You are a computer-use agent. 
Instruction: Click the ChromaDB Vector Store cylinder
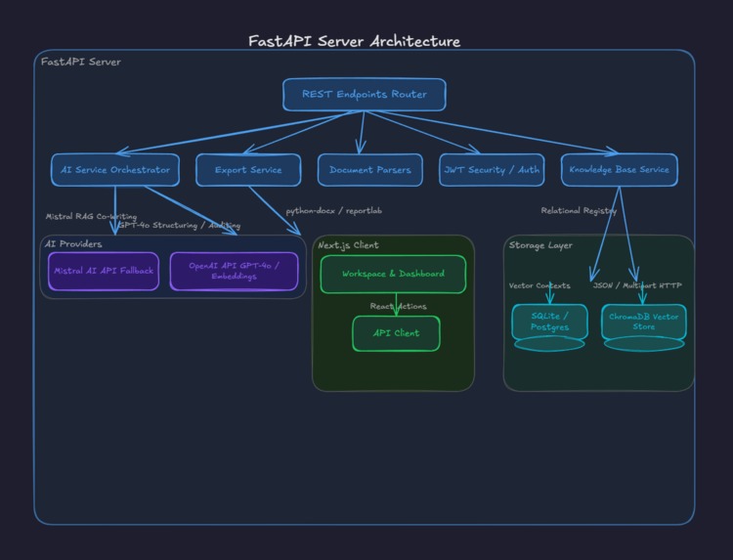click(x=644, y=327)
